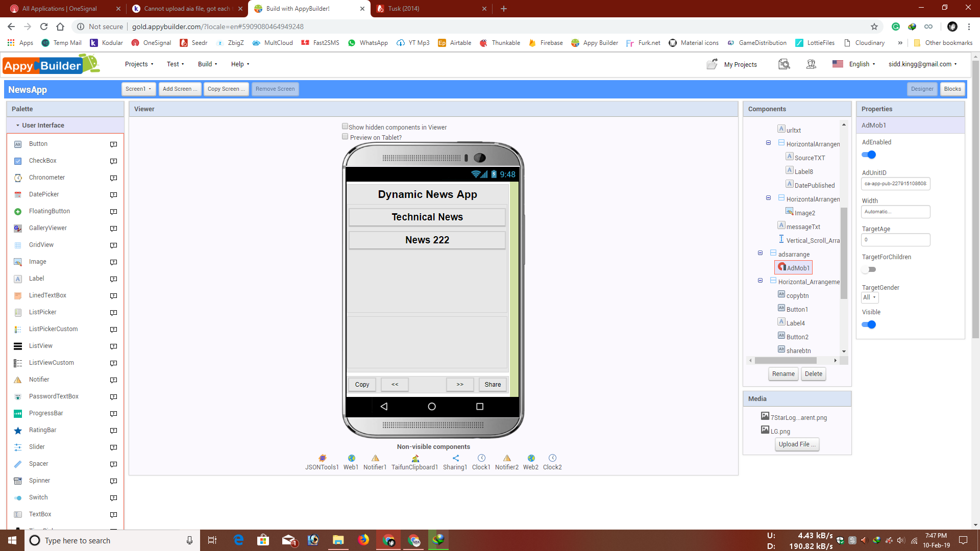Open help icon next to FloatingButton
980x551 pixels.
113,212
